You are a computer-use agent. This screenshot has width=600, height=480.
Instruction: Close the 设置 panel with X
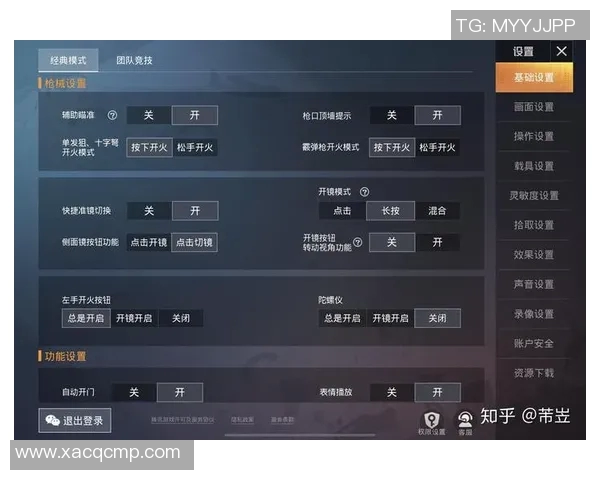click(561, 51)
